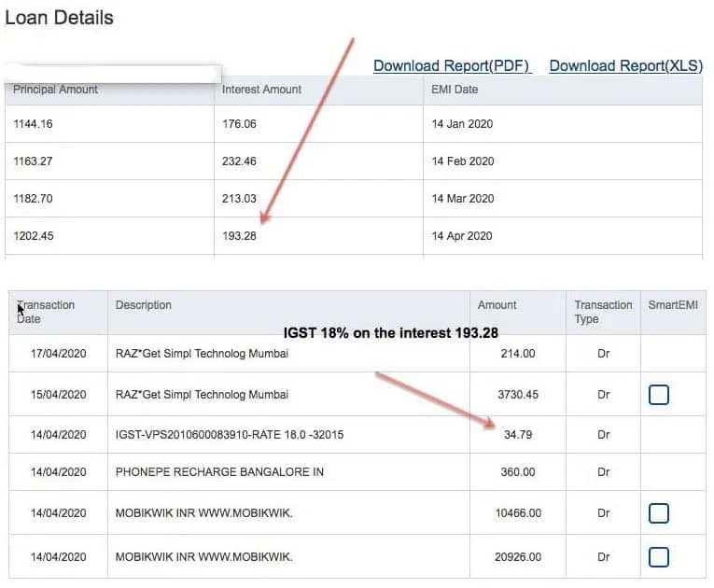Select principal amount 1182.70

tap(33, 199)
